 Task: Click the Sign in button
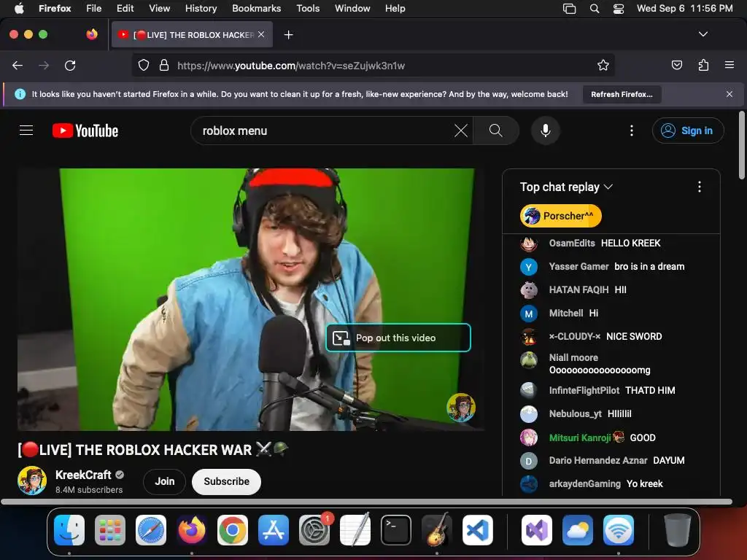pos(688,131)
